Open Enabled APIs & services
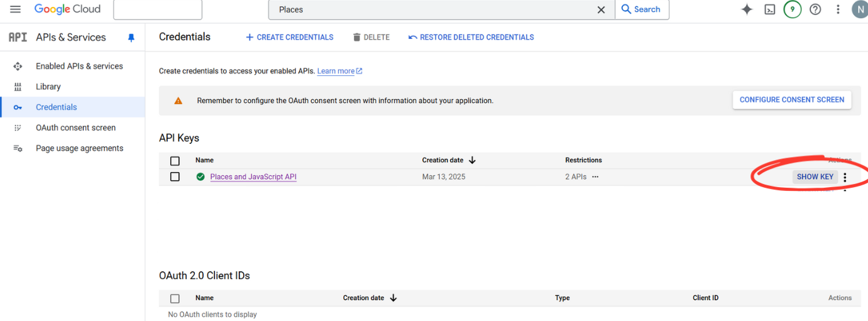This screenshot has width=868, height=321. click(x=79, y=66)
